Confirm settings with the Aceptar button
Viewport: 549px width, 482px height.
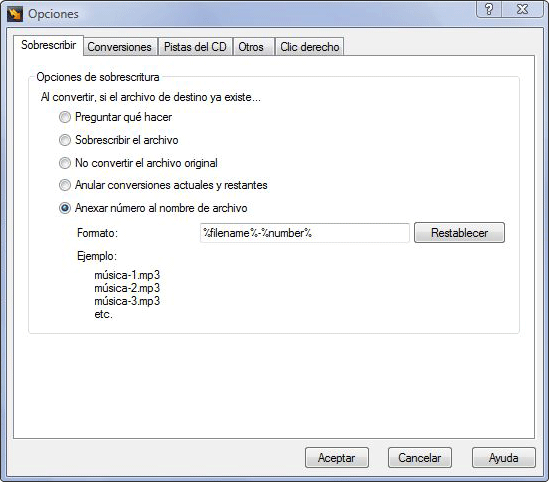337,457
